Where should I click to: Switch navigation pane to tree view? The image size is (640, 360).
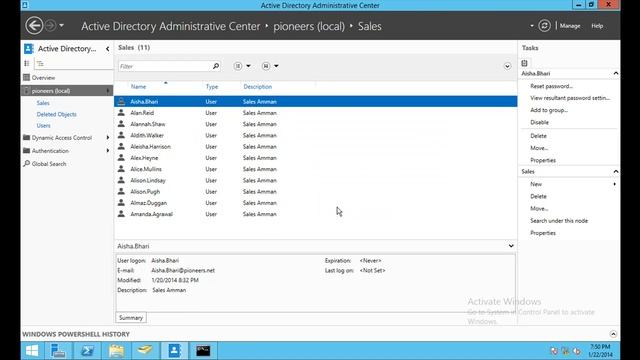click(x=40, y=63)
